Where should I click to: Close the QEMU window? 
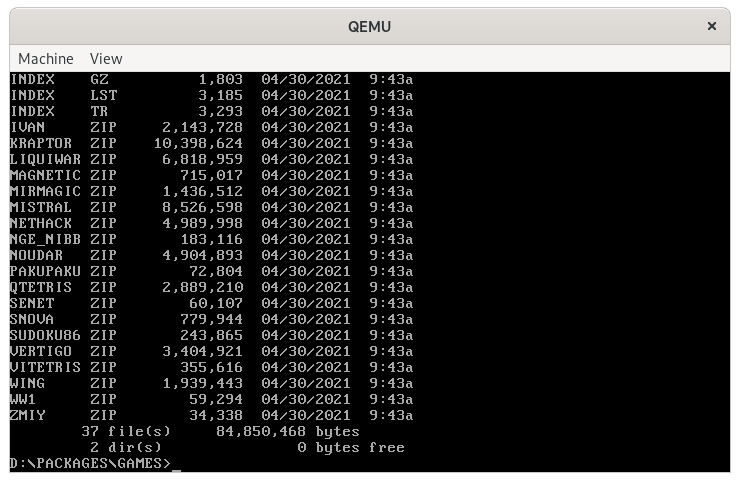pos(712,26)
